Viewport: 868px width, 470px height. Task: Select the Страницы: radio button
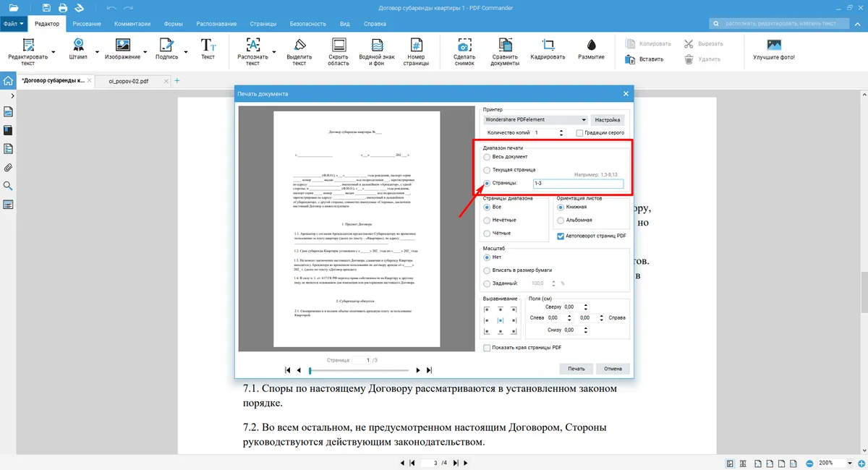coord(487,184)
